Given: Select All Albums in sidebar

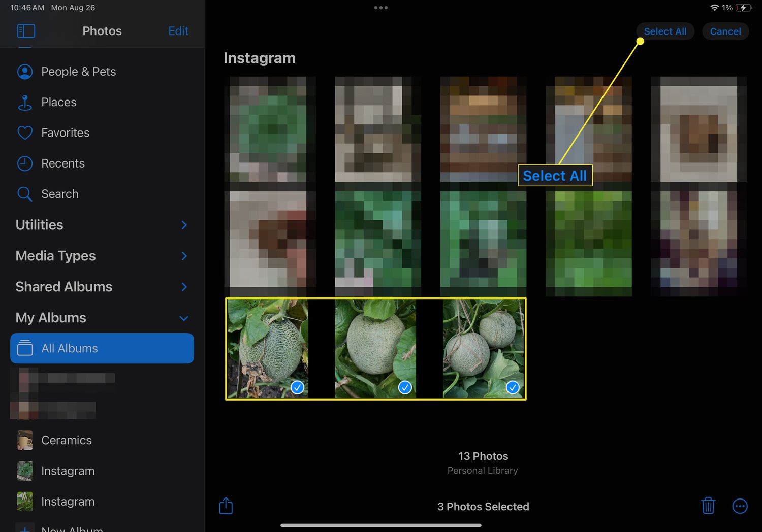Looking at the screenshot, I should [102, 348].
